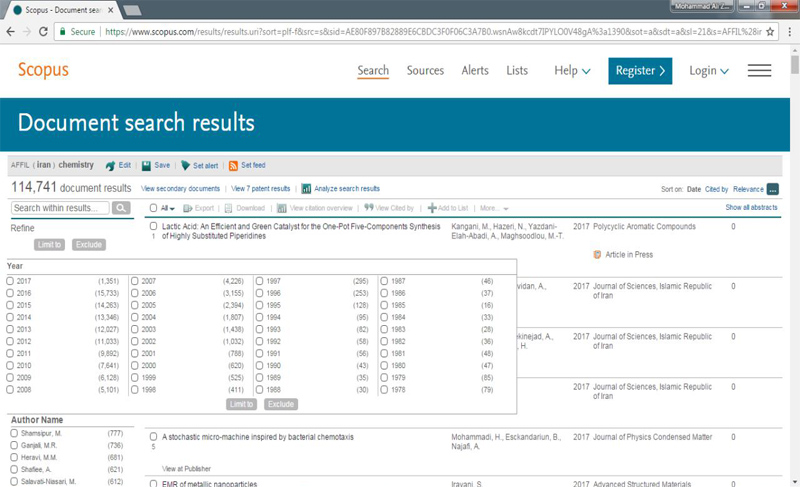Open the Help dropdown
This screenshot has height=487, width=800.
[x=572, y=70]
